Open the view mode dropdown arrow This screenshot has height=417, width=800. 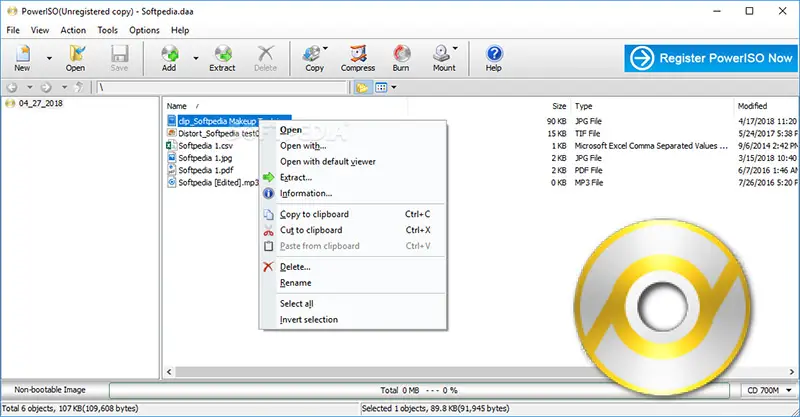click(x=393, y=87)
